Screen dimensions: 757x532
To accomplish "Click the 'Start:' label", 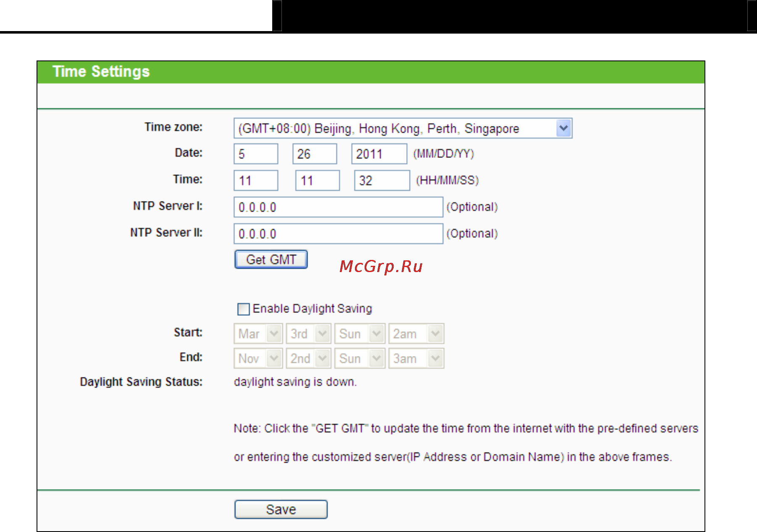I will point(188,333).
